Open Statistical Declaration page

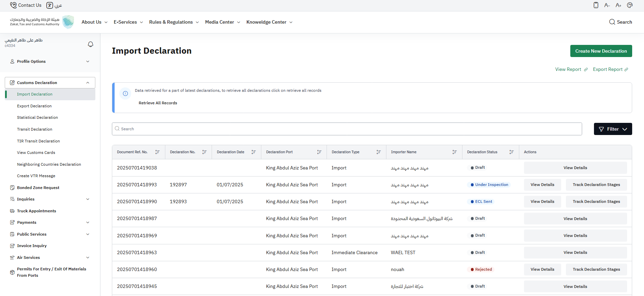tap(38, 117)
